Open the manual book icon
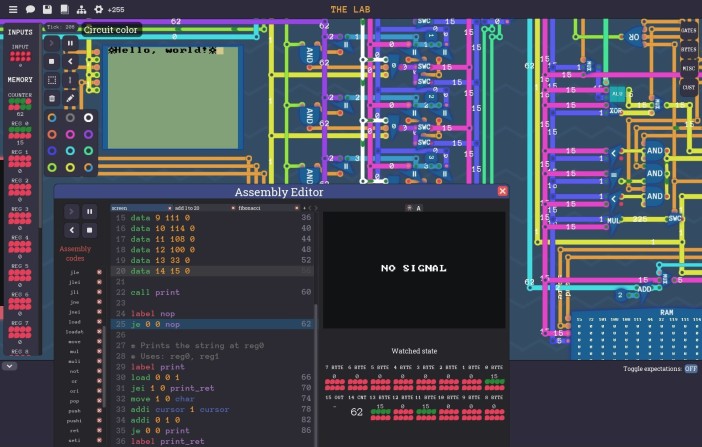The height and width of the screenshot is (447, 702). [64, 9]
